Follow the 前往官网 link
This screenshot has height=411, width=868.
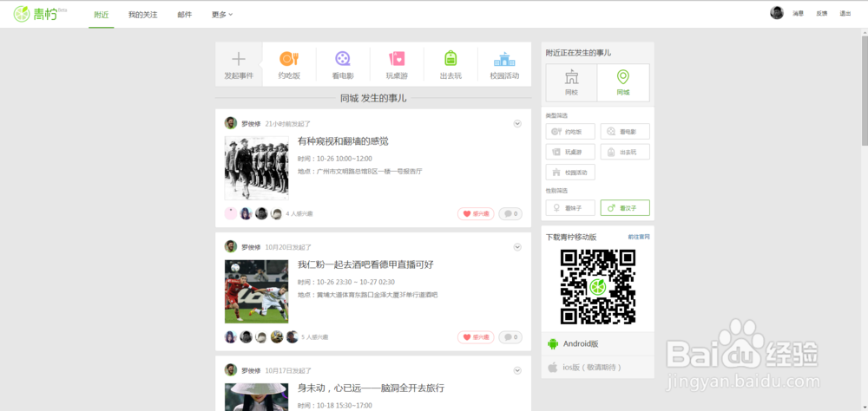(x=639, y=237)
